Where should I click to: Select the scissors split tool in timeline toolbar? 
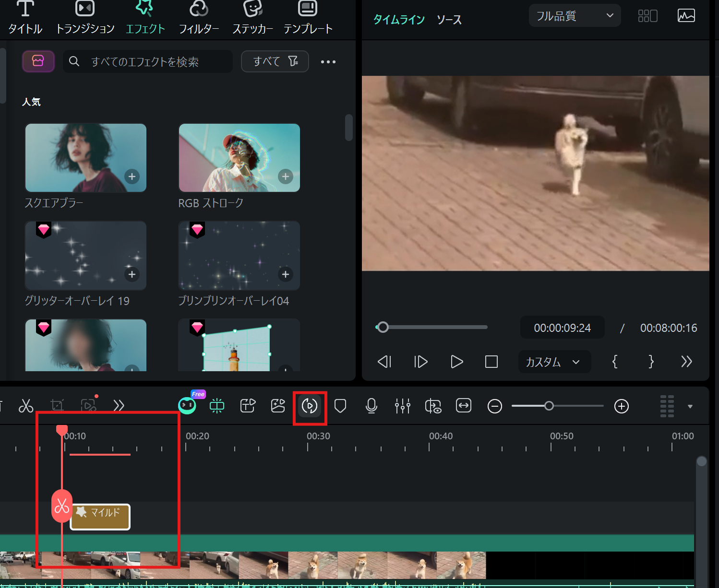pyautogui.click(x=26, y=406)
